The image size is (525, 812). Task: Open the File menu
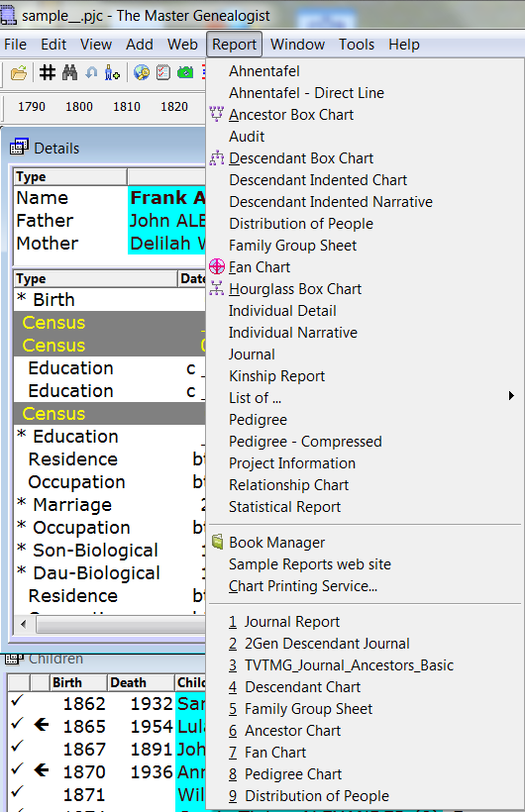point(15,45)
